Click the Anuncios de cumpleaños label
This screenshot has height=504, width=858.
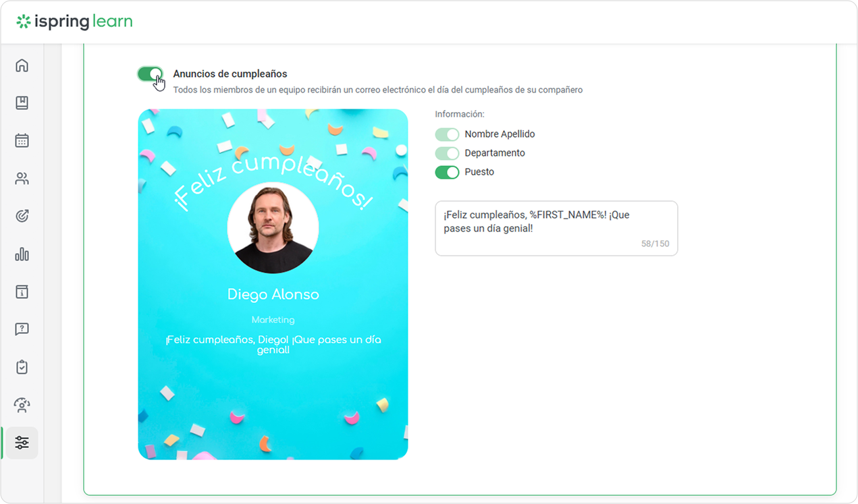coord(230,74)
